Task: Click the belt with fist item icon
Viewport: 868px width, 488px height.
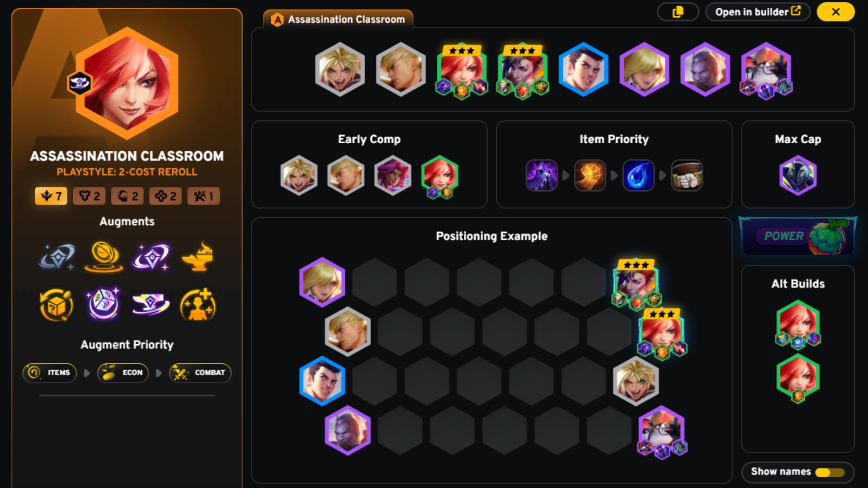Action: (687, 175)
